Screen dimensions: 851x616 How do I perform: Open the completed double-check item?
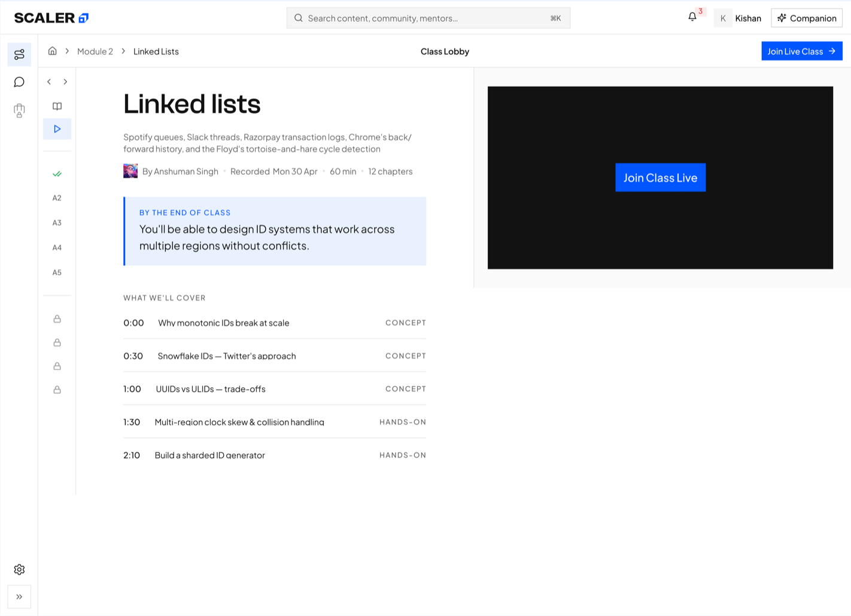tap(57, 174)
